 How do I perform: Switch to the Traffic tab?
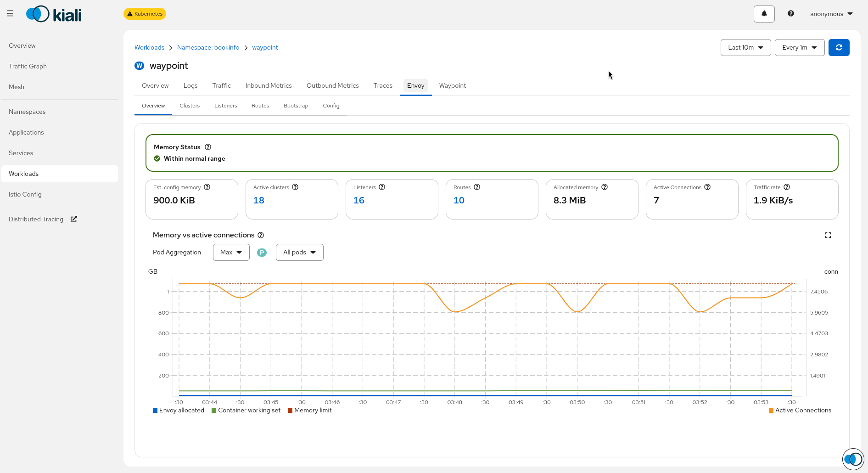tap(221, 85)
